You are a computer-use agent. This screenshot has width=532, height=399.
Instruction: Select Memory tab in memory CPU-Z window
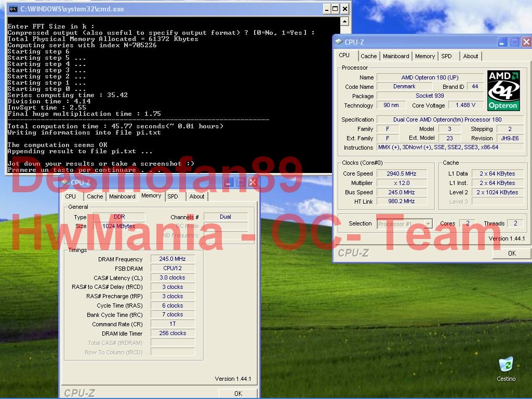(151, 196)
